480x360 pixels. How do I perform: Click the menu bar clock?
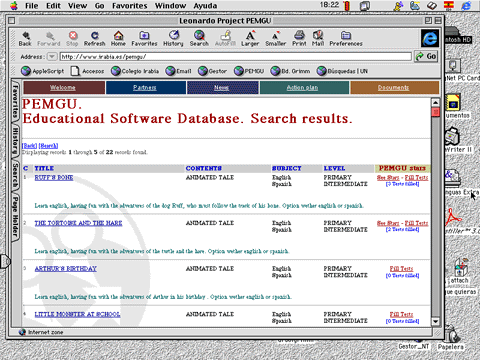[x=329, y=5]
